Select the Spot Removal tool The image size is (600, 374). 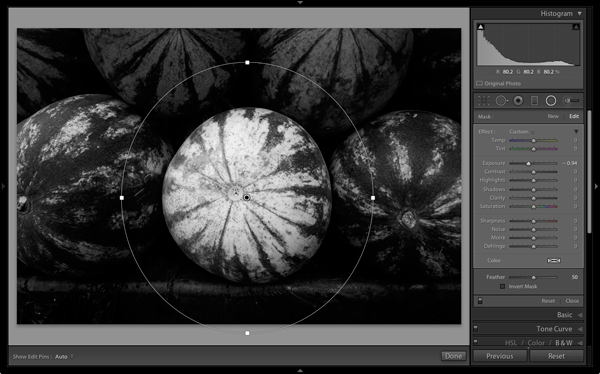click(501, 101)
